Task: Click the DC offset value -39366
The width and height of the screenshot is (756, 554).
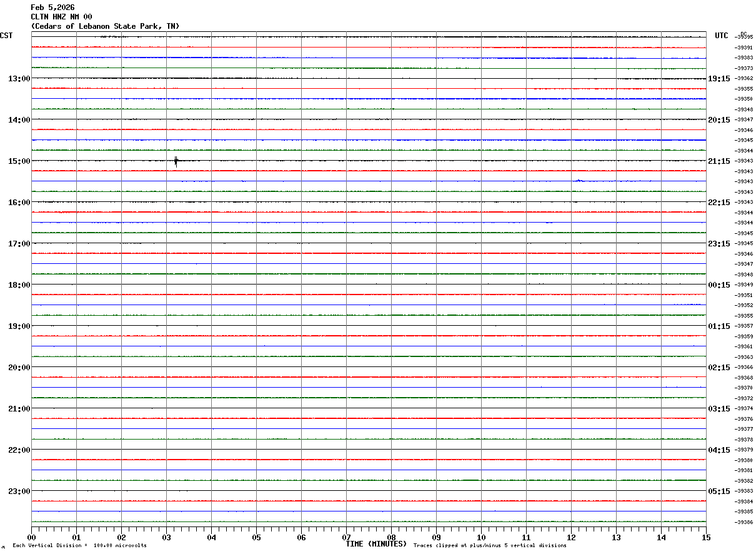Action: coord(745,367)
